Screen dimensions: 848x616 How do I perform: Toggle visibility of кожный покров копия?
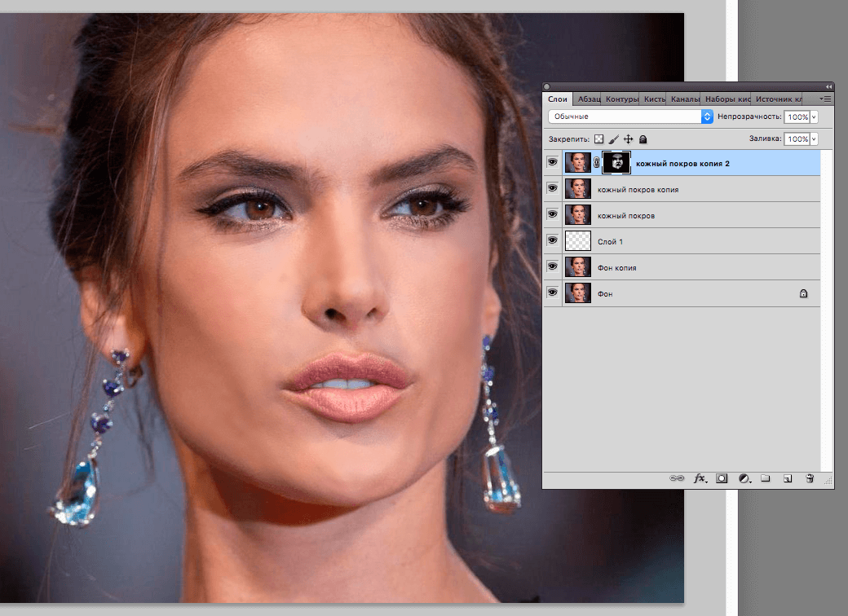tap(553, 188)
